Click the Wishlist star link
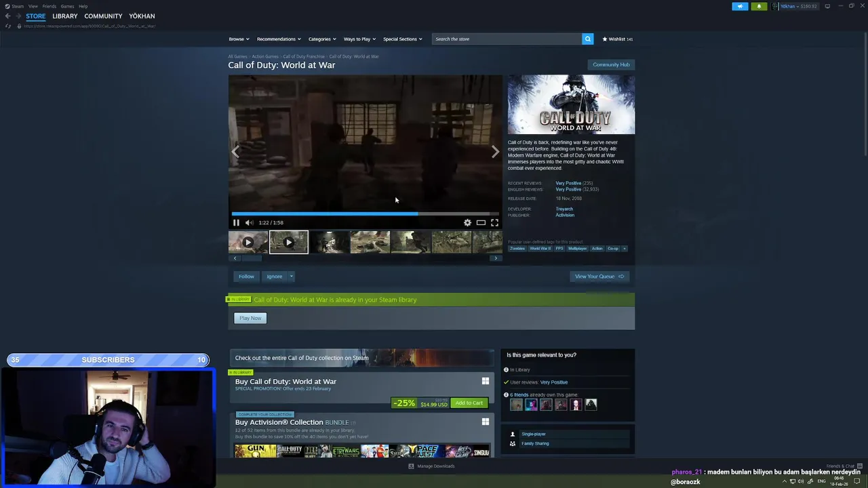Viewport: 868px width, 488px height. [617, 39]
